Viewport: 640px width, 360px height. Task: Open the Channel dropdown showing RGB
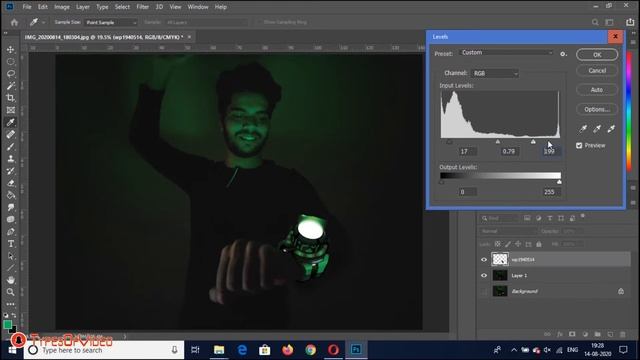[495, 73]
